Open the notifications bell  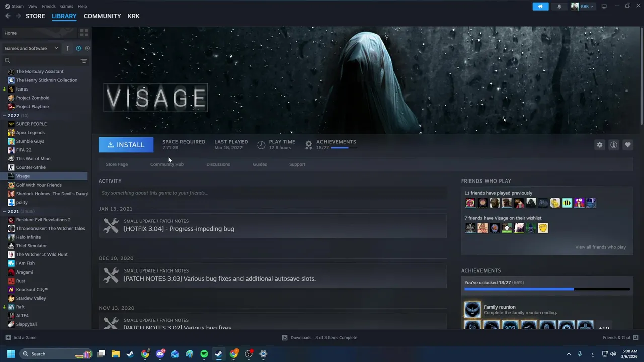click(x=559, y=6)
